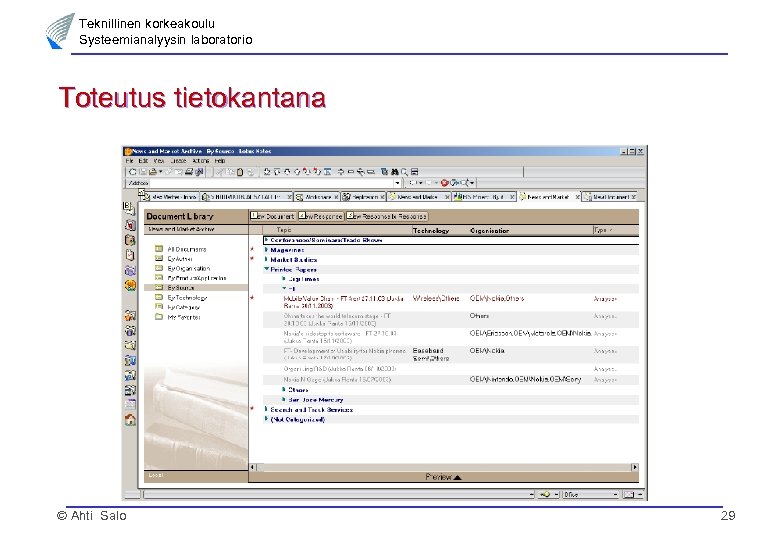Collapse the FT subcategory twistie

(x=285, y=288)
